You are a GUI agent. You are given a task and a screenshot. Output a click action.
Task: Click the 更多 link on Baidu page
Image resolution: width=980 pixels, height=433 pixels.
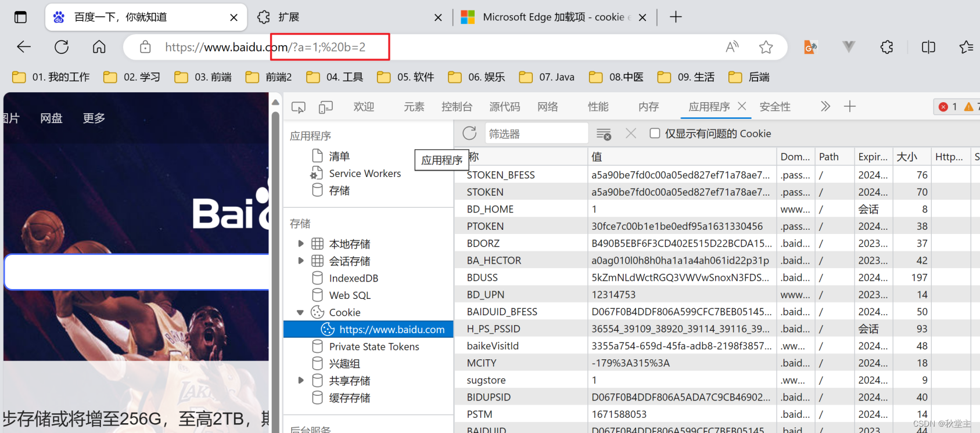click(94, 118)
